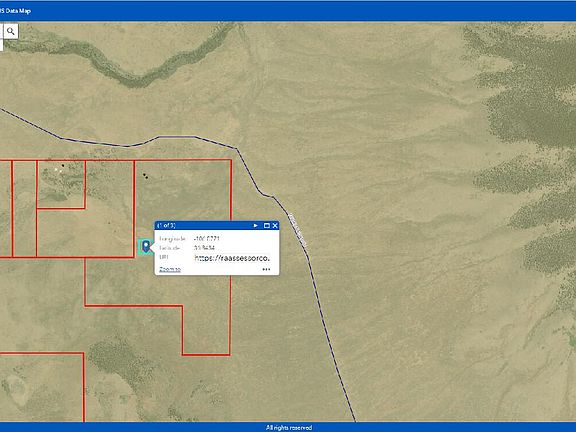Open the https://raassessorco URL link

pyautogui.click(x=232, y=258)
